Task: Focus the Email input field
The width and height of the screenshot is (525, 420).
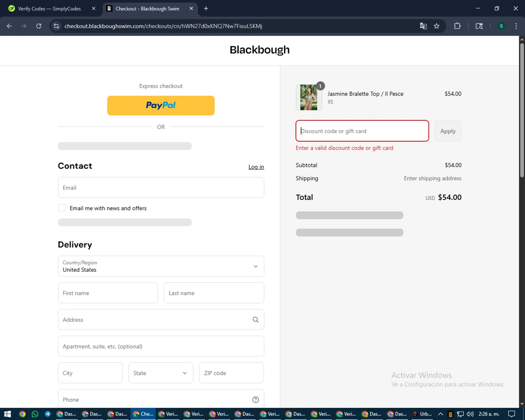Action: (161, 188)
